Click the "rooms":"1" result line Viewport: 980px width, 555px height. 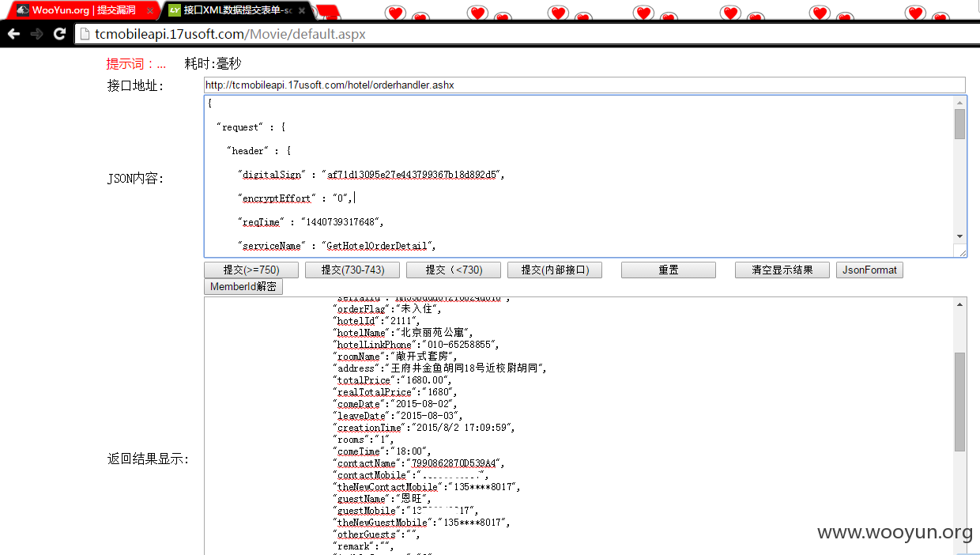[x=365, y=440]
